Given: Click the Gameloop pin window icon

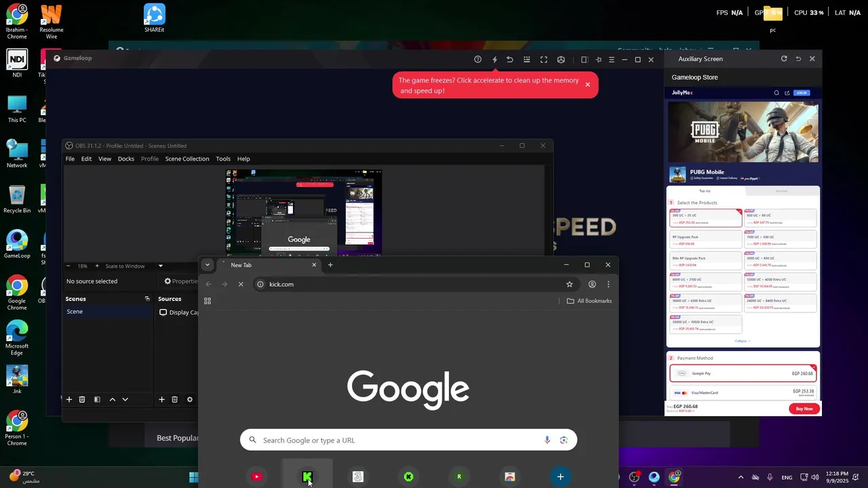Looking at the screenshot, I should 598,60.
